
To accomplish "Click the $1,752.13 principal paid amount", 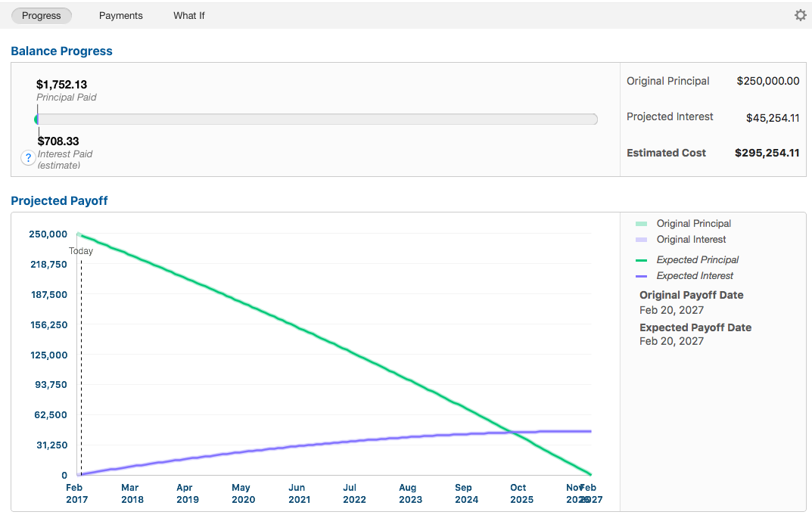I will click(x=61, y=85).
